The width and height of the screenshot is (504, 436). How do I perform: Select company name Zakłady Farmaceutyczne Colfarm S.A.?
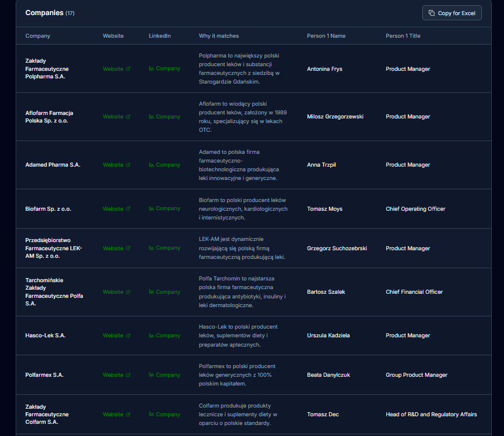(47, 415)
